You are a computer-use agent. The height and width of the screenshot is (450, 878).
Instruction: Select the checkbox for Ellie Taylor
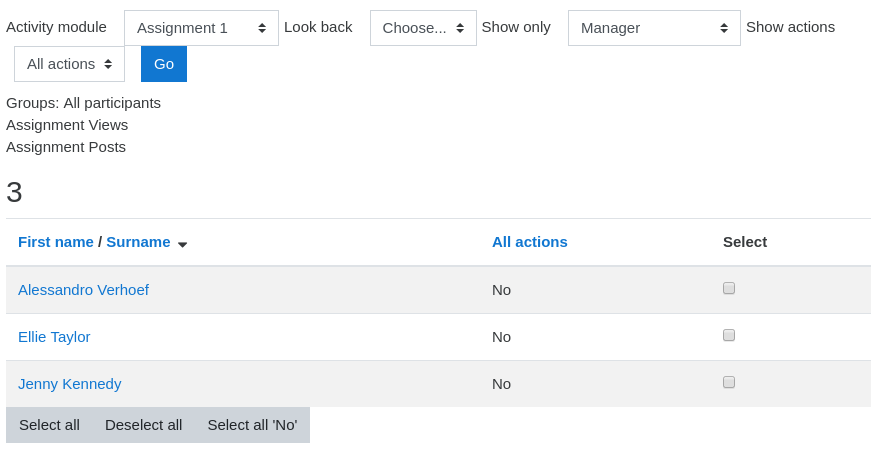pos(728,335)
